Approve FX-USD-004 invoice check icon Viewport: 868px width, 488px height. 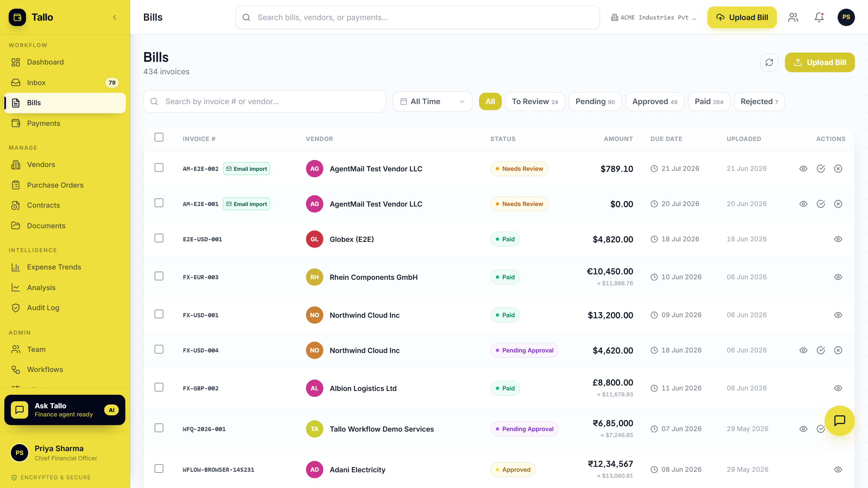tap(821, 351)
